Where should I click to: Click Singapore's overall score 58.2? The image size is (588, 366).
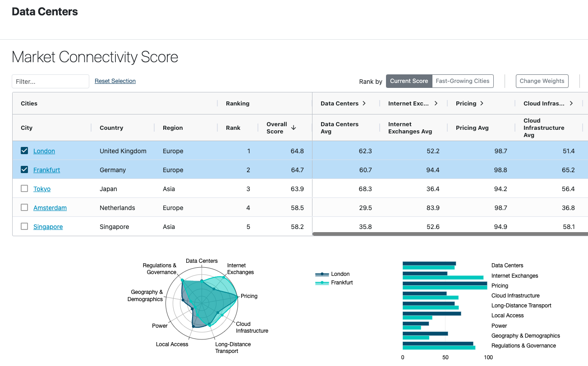tap(297, 227)
